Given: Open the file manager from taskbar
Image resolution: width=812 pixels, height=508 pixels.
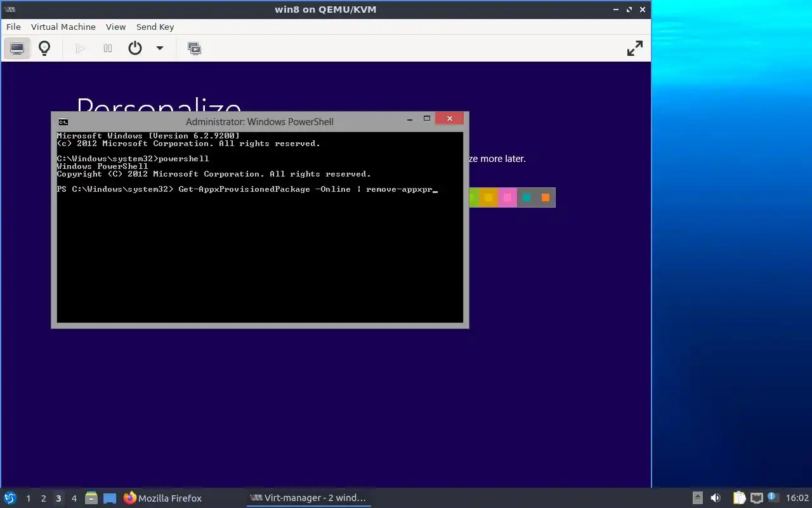Looking at the screenshot, I should coord(91,498).
